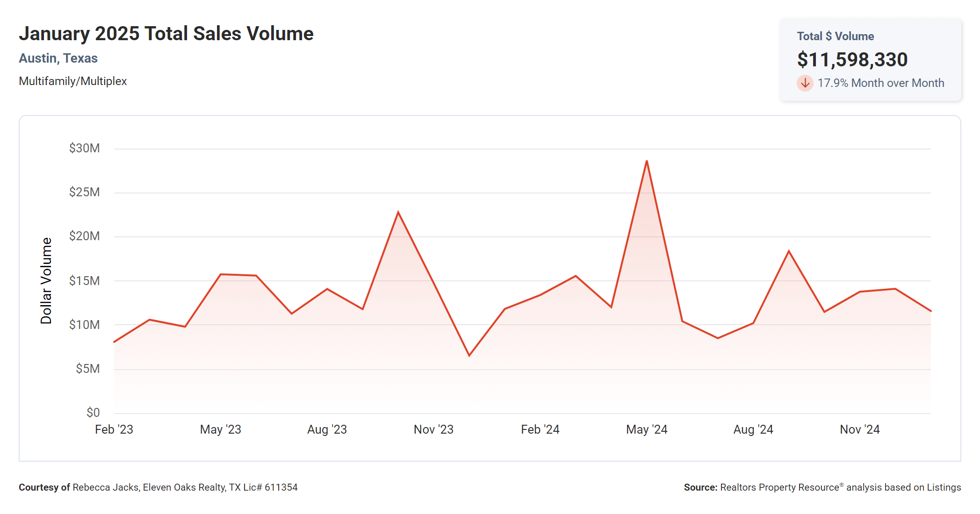Image resolution: width=980 pixels, height=514 pixels.
Task: Click the final January 2025 line endpoint
Action: point(930,311)
